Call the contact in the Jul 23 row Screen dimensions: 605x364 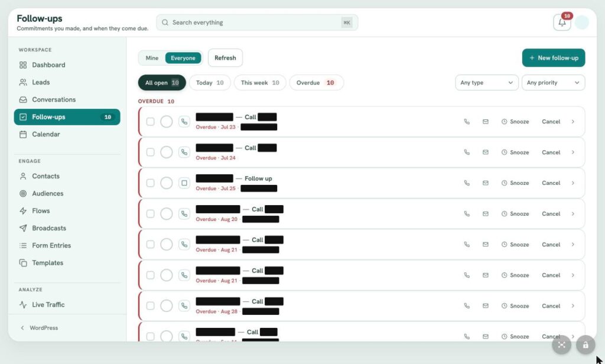pyautogui.click(x=467, y=122)
